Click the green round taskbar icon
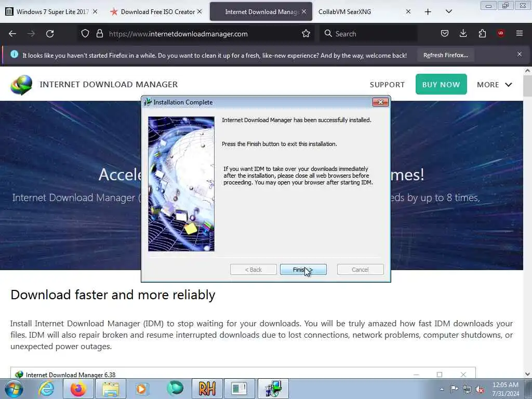 coord(175,388)
